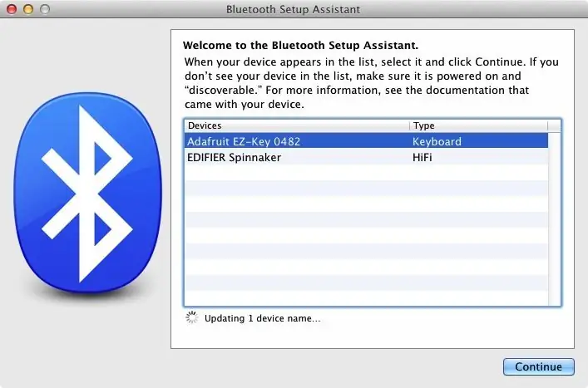Click the Devices column header
This screenshot has width=588, height=388.
coord(297,125)
